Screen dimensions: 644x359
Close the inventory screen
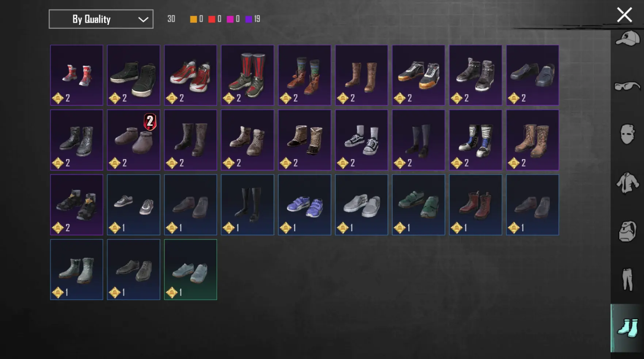[x=624, y=15]
